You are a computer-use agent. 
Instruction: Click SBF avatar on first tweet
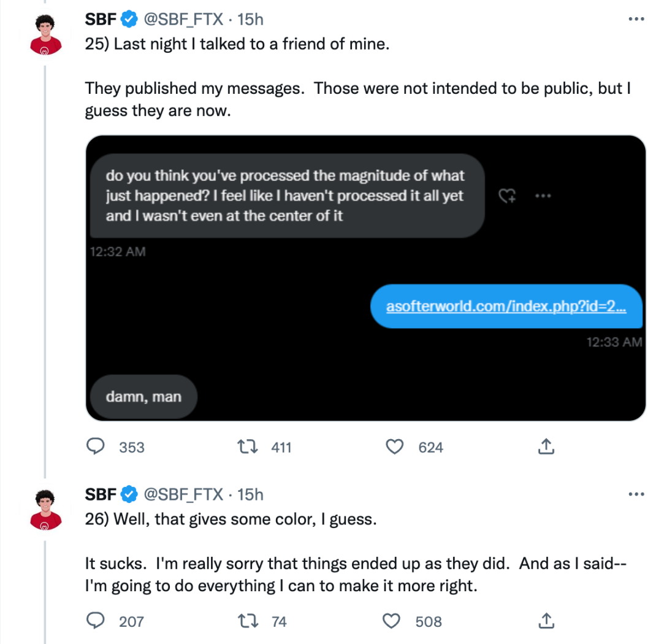coord(46,34)
